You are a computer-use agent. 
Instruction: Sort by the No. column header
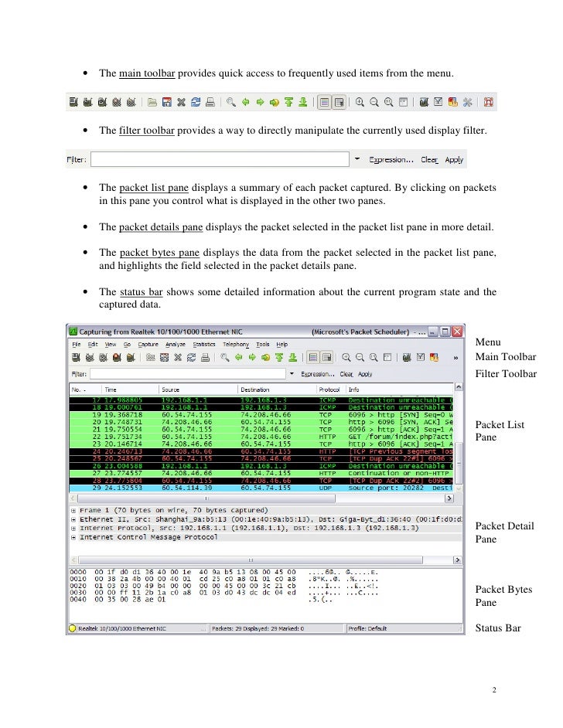click(86, 390)
